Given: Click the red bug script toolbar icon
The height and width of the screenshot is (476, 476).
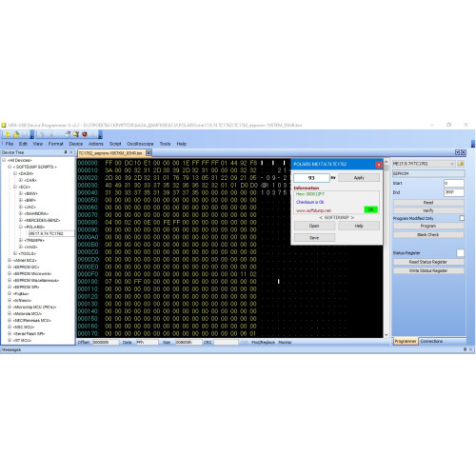Looking at the screenshot, I should (85, 134).
